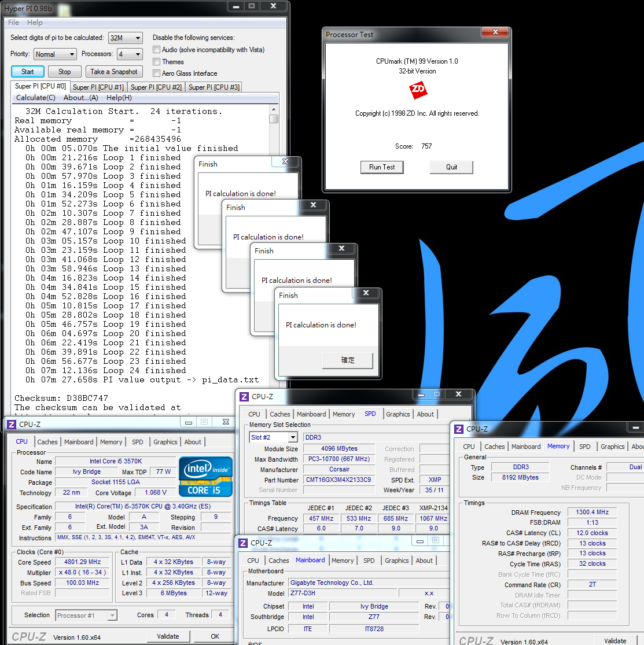Click Validate in the CPU tab CPU-Z window
644x645 pixels.
pos(168,636)
